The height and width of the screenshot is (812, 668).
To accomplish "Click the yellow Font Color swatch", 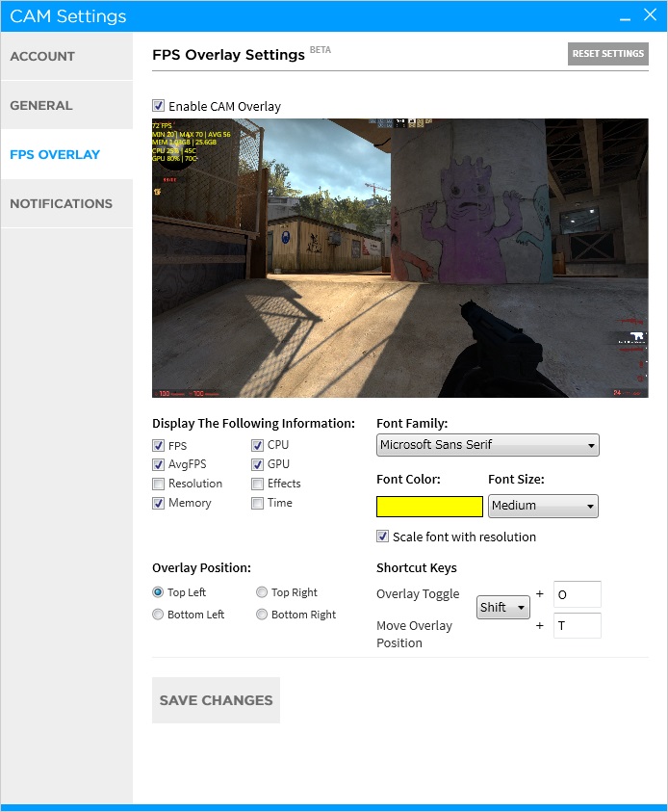I will tap(429, 507).
